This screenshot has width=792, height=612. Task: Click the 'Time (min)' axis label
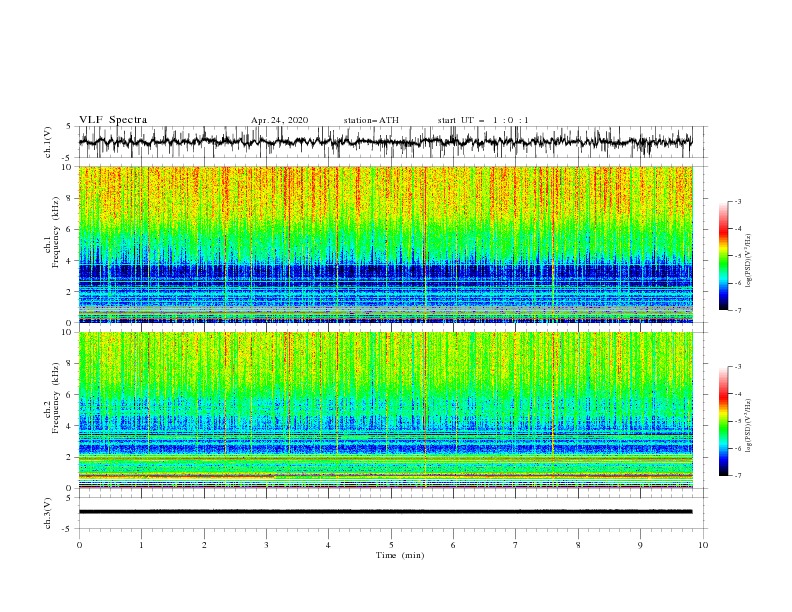[x=400, y=555]
